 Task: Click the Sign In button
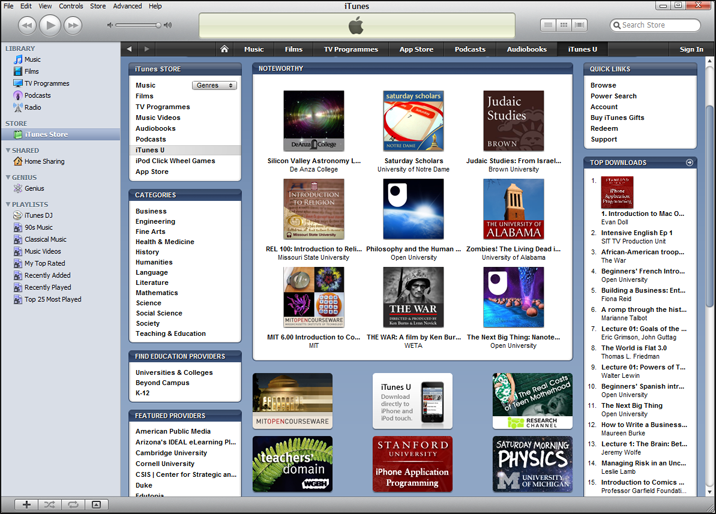pos(691,49)
